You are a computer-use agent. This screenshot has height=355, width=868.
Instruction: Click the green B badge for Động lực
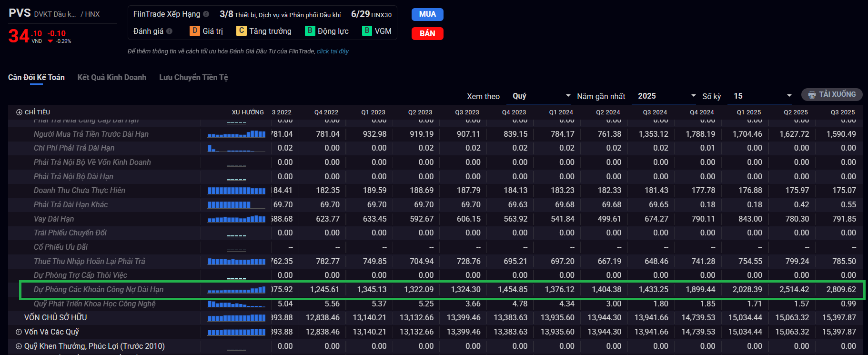[x=310, y=31]
